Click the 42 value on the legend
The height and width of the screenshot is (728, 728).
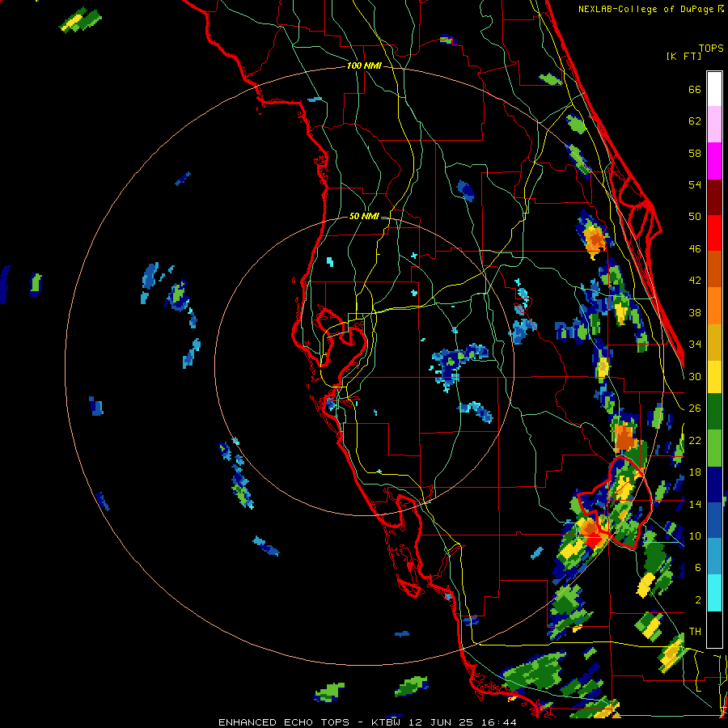point(695,281)
